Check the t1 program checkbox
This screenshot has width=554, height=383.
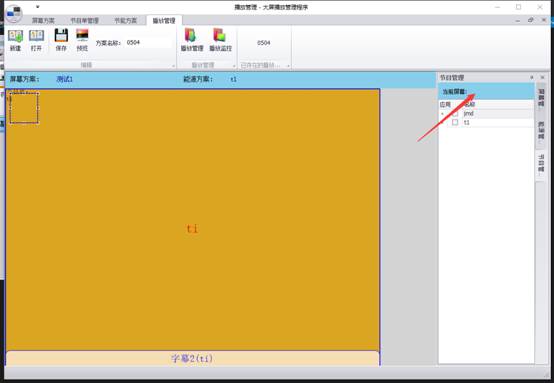pos(455,122)
